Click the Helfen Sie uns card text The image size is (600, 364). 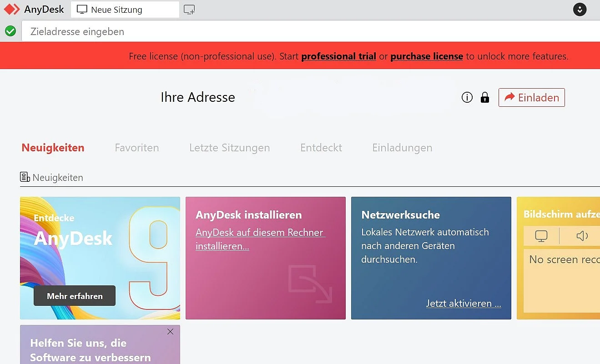[91, 350]
